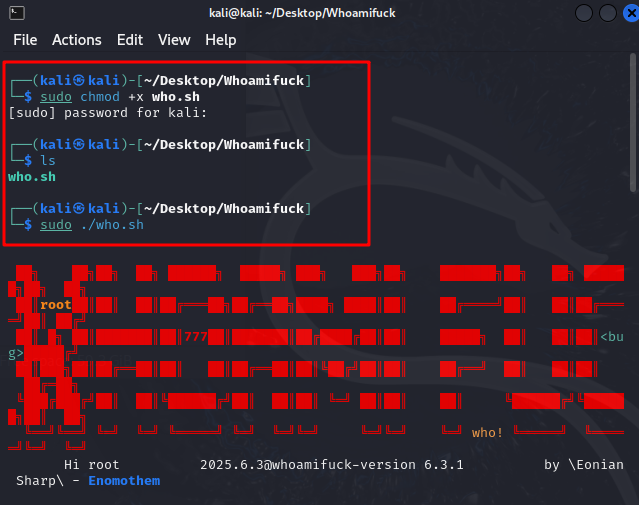639x505 pixels.
Task: Click the 'Hi root' greeting text
Action: (x=91, y=465)
